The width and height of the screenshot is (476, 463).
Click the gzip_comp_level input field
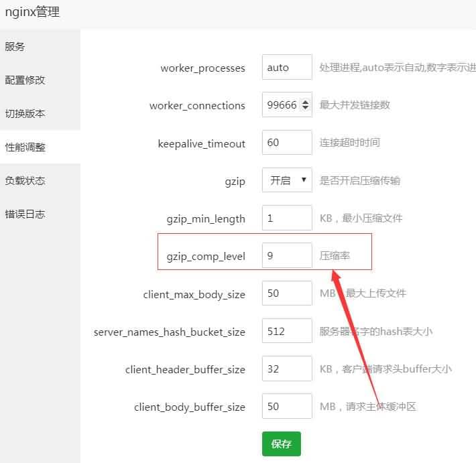[287, 255]
